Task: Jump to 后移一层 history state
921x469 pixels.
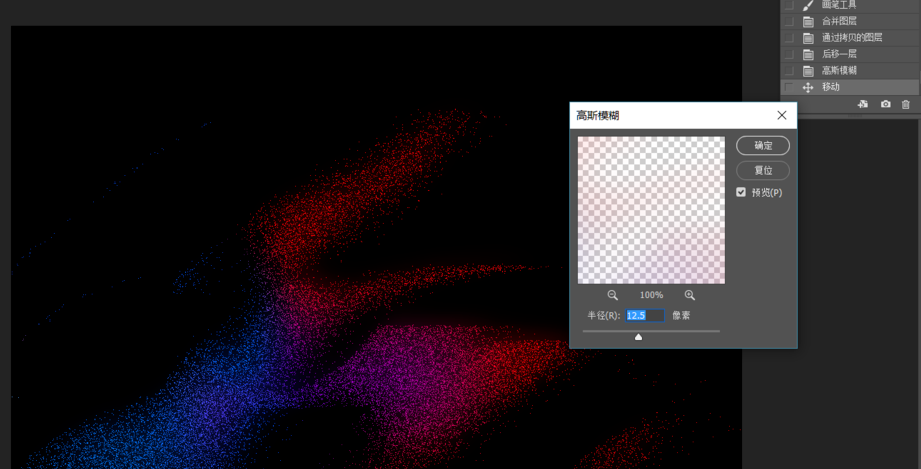Action: pyautogui.click(x=839, y=54)
